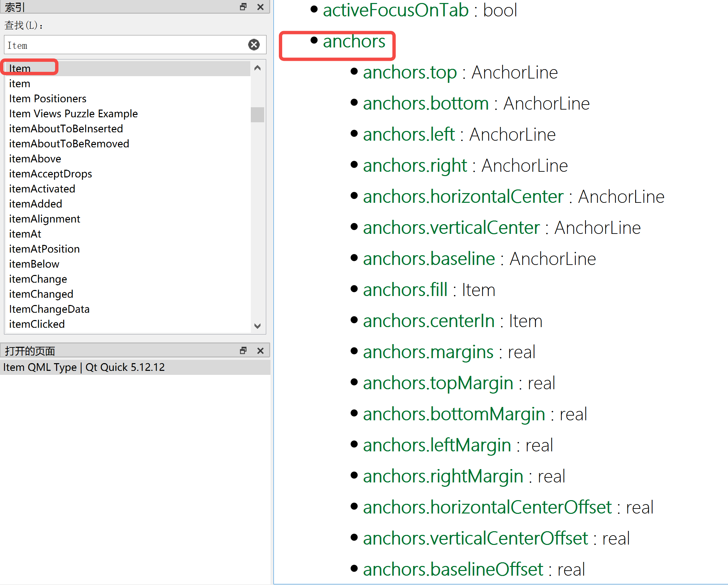Screen dimensions: 728x585
Task: Open the anchors property link
Action: tap(354, 42)
